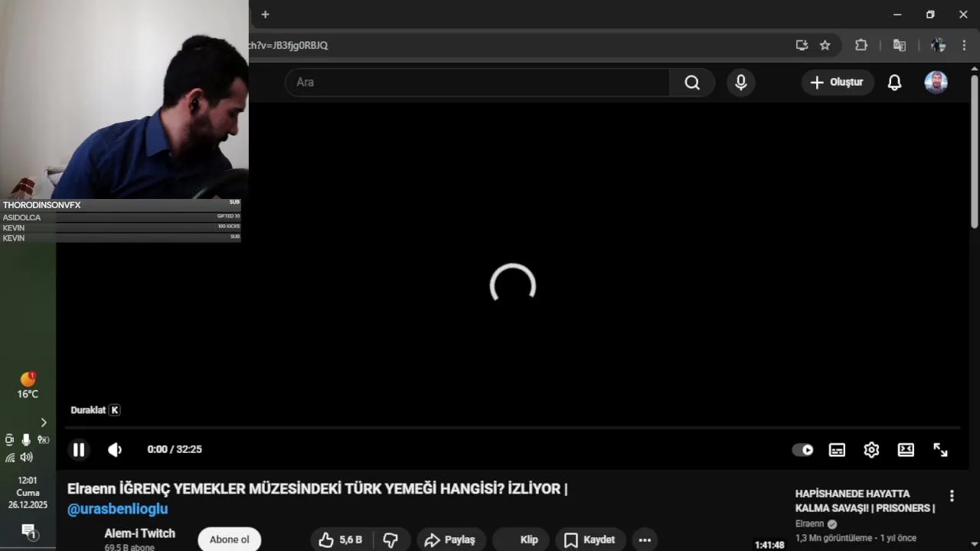980x551 pixels.
Task: Open the Google Translate extension icon
Action: coord(900,45)
